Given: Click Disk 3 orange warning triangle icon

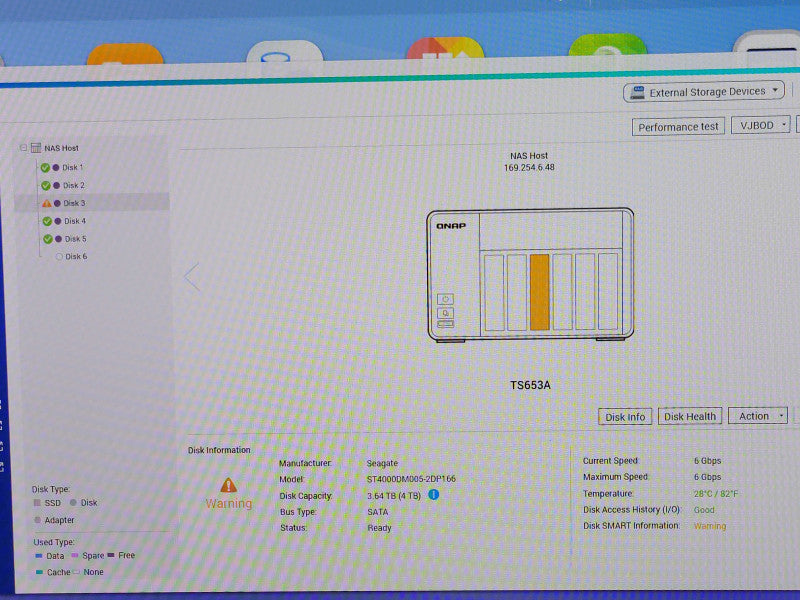Looking at the screenshot, I should (x=46, y=203).
